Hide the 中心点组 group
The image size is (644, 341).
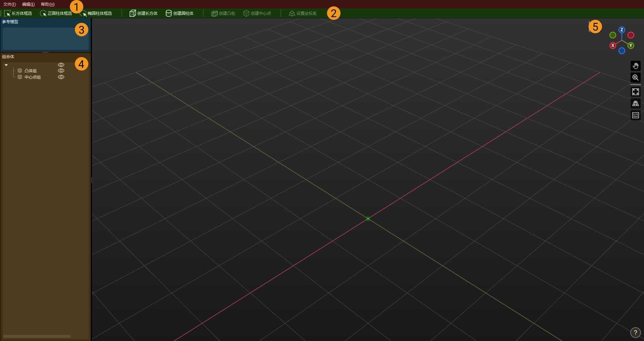coord(61,77)
